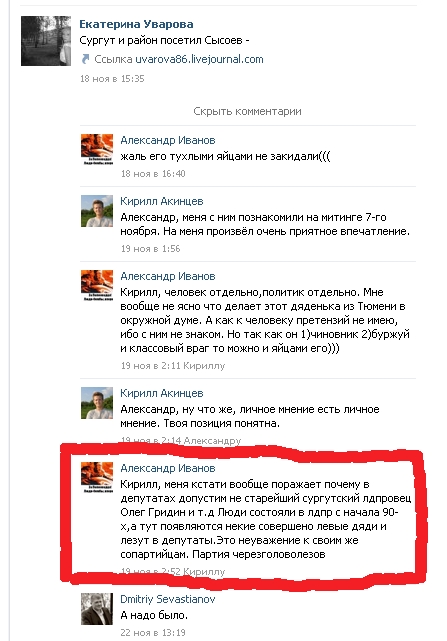Image resolution: width=447 pixels, height=641 pixels.
Task: Open Александр Иванов name in red-highlighted comment
Action: [168, 468]
